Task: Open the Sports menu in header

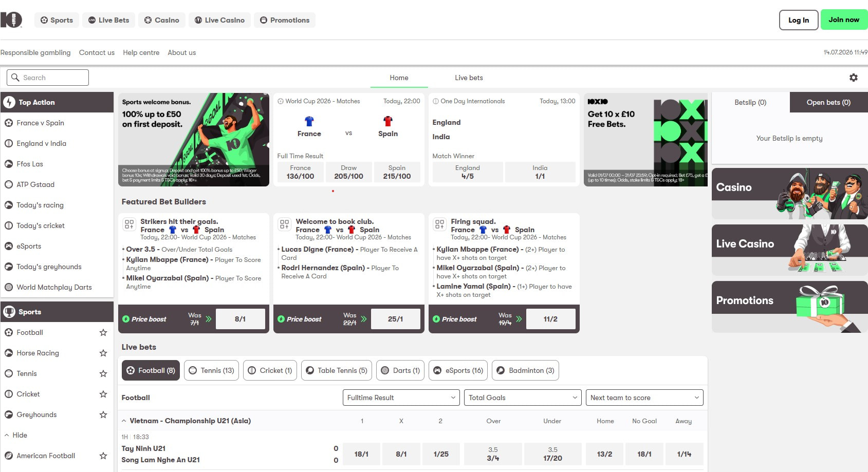Action: point(57,20)
